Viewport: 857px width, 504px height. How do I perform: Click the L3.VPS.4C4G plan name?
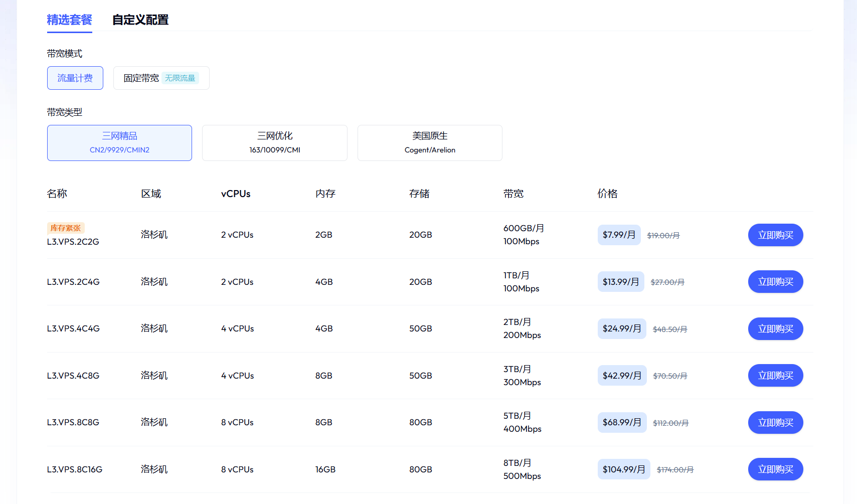73,329
